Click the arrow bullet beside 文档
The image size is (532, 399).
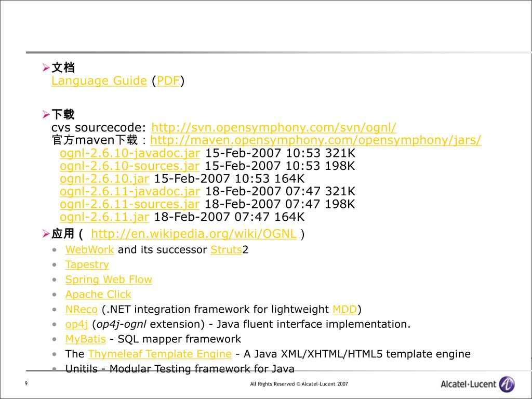[x=46, y=68]
